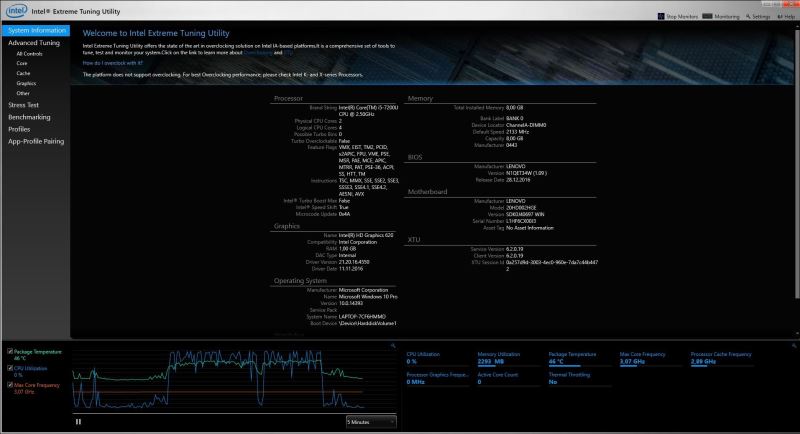
Task: Open App-Profile Pairing page
Action: point(36,141)
